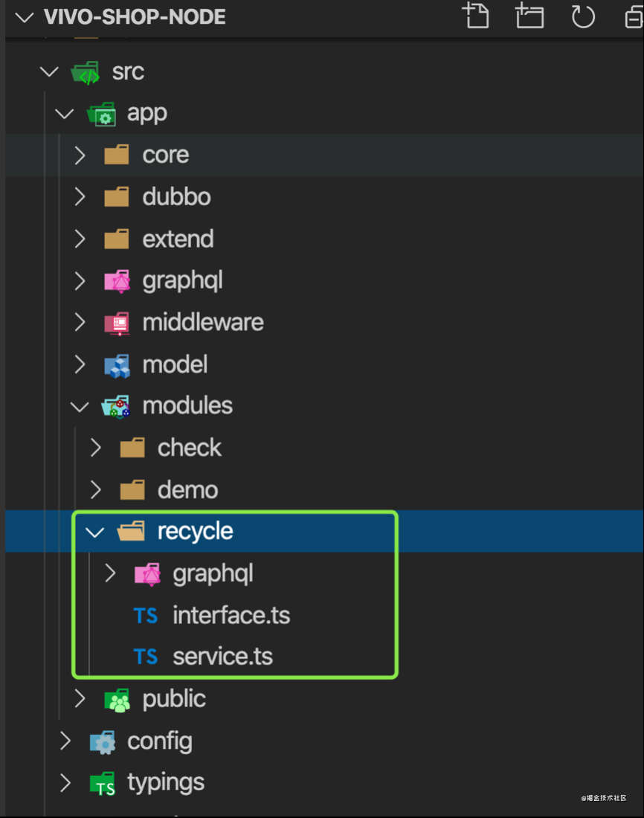This screenshot has height=818, width=644.
Task: Expand the demo folder chevron
Action: pyautogui.click(x=95, y=490)
